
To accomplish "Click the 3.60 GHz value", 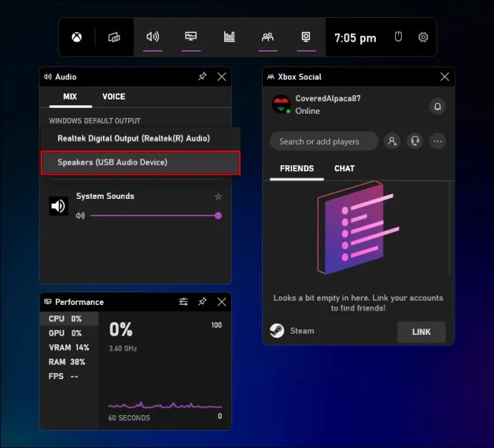I will (x=123, y=349).
